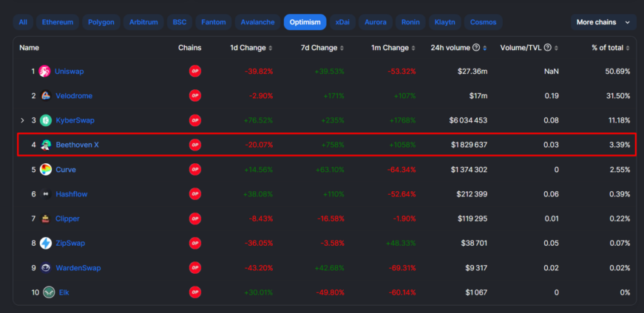Sort by % of total column arrows
This screenshot has width=644, height=313.
pos(628,48)
